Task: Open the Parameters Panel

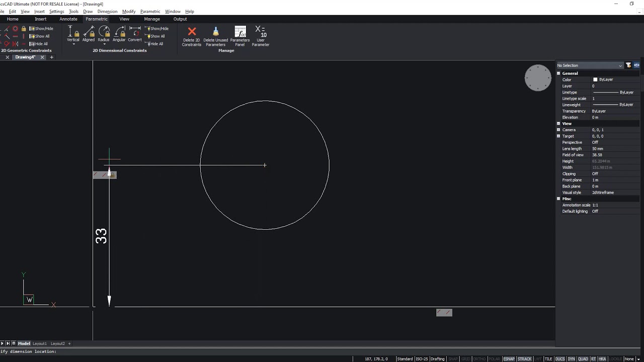Action: tap(240, 36)
